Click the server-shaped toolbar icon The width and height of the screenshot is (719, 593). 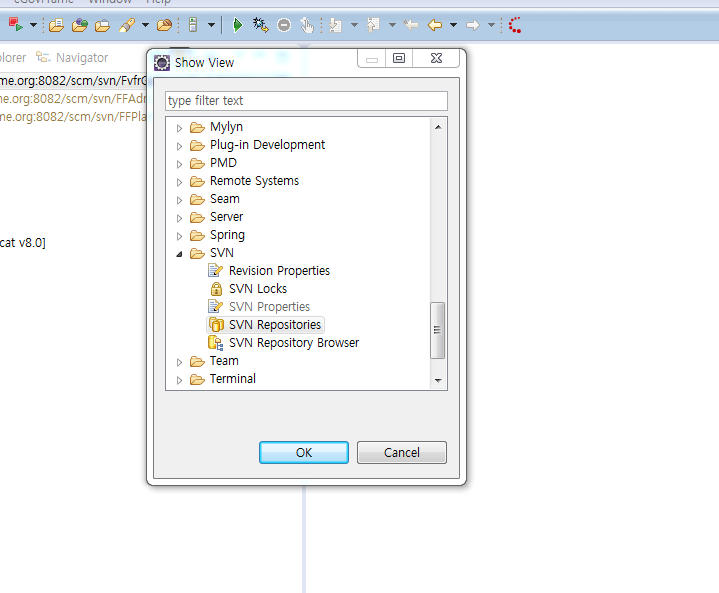click(x=193, y=25)
